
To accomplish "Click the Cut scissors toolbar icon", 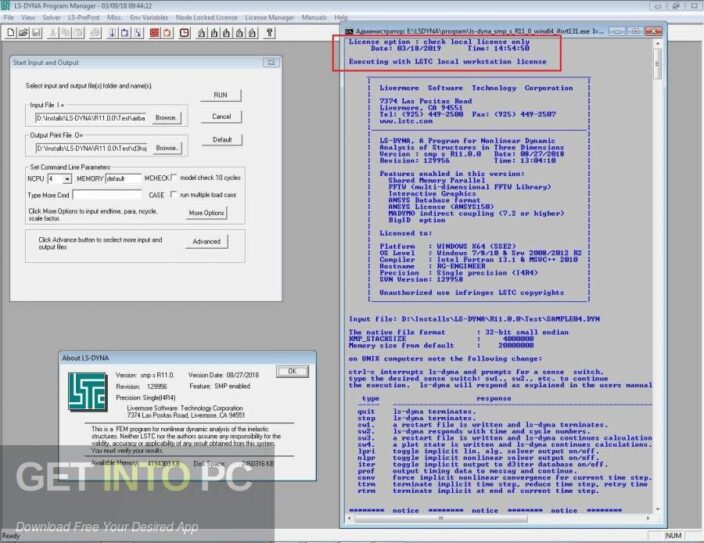I will [x=53, y=32].
